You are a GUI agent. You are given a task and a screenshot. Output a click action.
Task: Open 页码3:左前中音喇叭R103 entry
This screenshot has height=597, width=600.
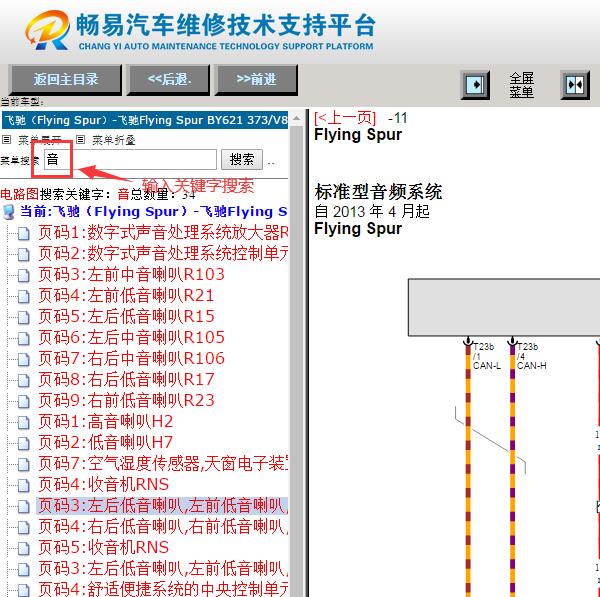[131, 274]
